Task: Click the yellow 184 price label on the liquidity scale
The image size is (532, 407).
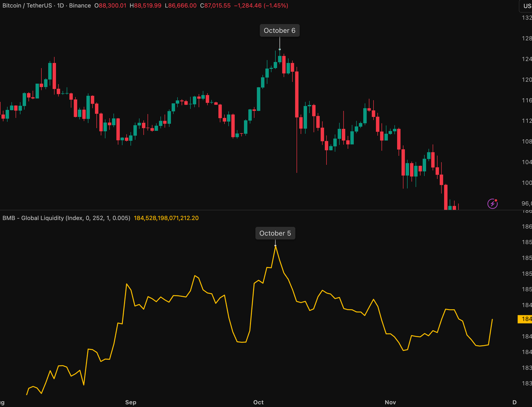Action: pos(525,319)
